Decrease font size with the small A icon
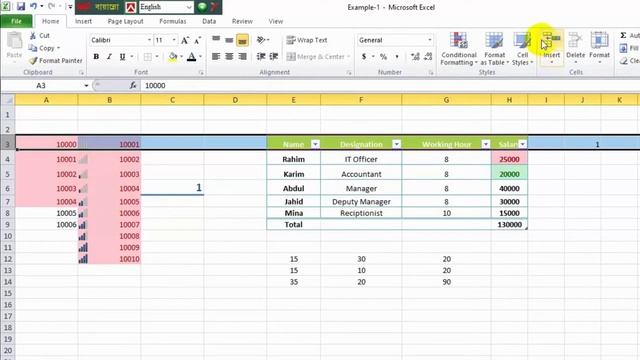This screenshot has width=640, height=360. point(198,40)
